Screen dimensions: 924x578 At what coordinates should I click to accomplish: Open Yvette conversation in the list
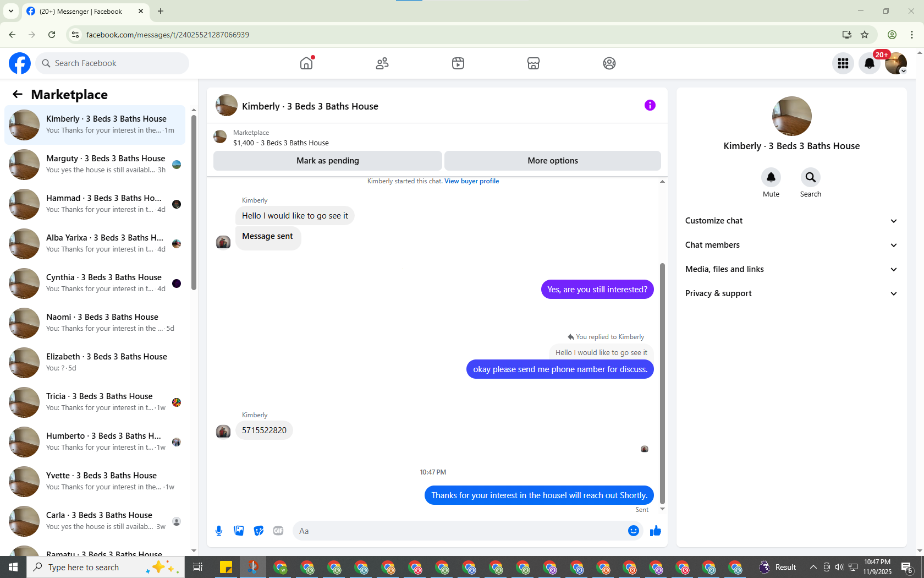(x=95, y=482)
